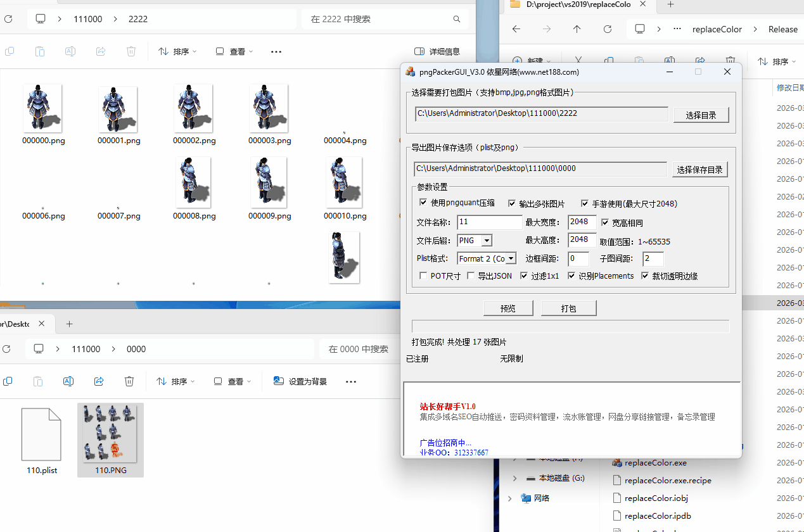The width and height of the screenshot is (804, 532).
Task: Enable the POT尺寸 checkbox
Action: click(x=423, y=275)
